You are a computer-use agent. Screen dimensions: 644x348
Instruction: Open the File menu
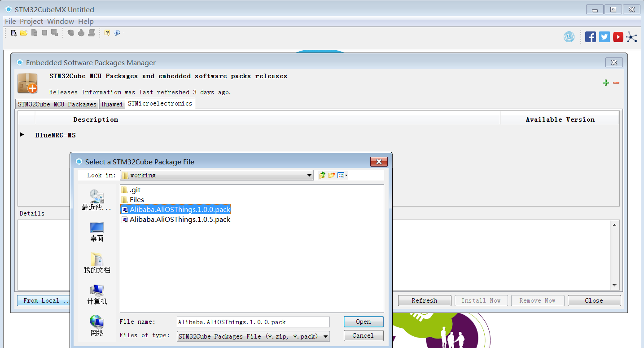(10, 21)
